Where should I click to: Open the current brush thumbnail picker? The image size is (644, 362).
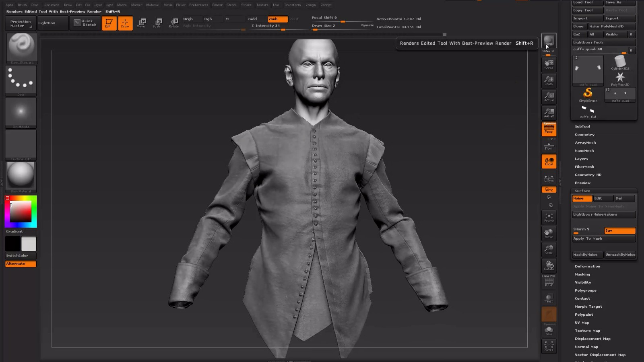21,48
